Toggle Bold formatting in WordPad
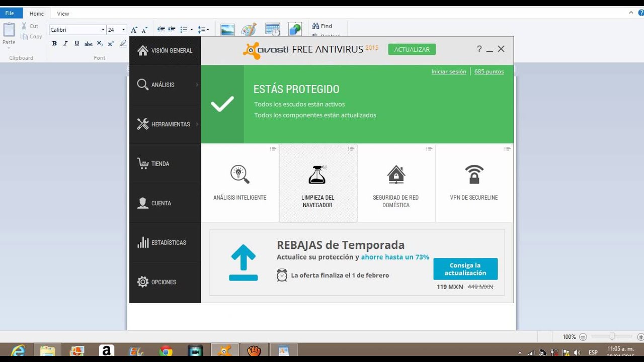 (x=54, y=44)
